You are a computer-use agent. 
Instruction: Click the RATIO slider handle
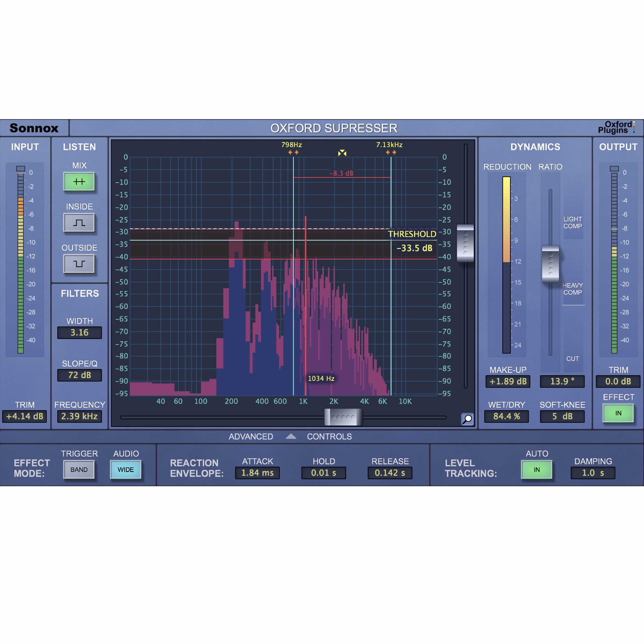pyautogui.click(x=550, y=264)
